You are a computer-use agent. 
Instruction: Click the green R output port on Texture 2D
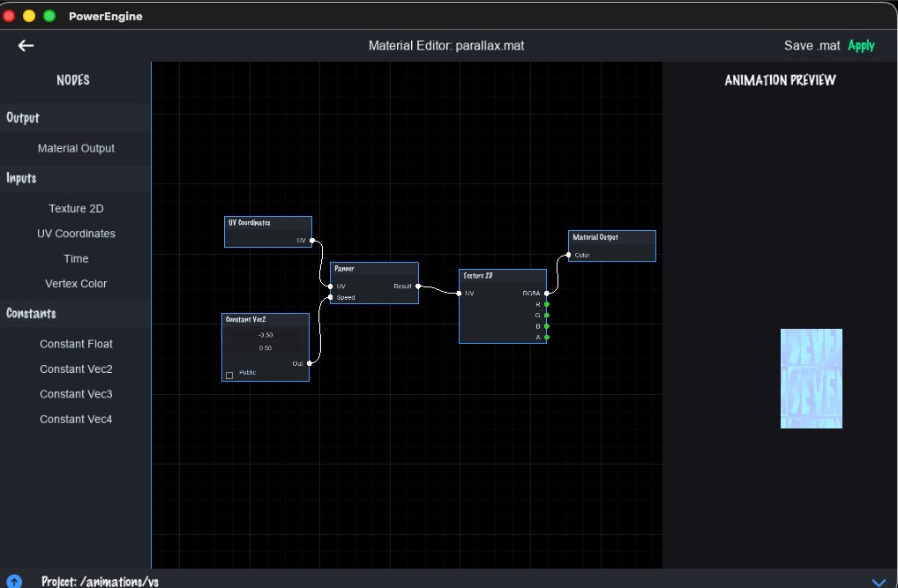tap(547, 305)
